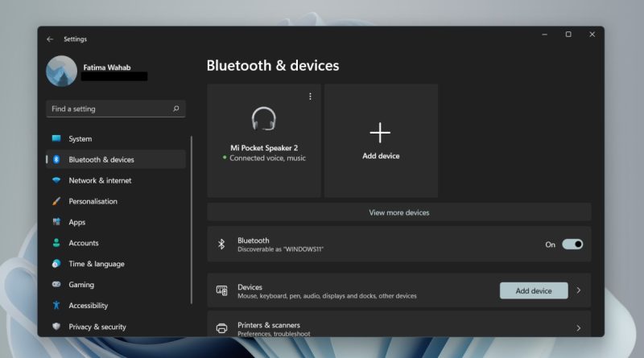Click the Devices row icon
Image resolution: width=644 pixels, height=358 pixels.
[x=222, y=290]
